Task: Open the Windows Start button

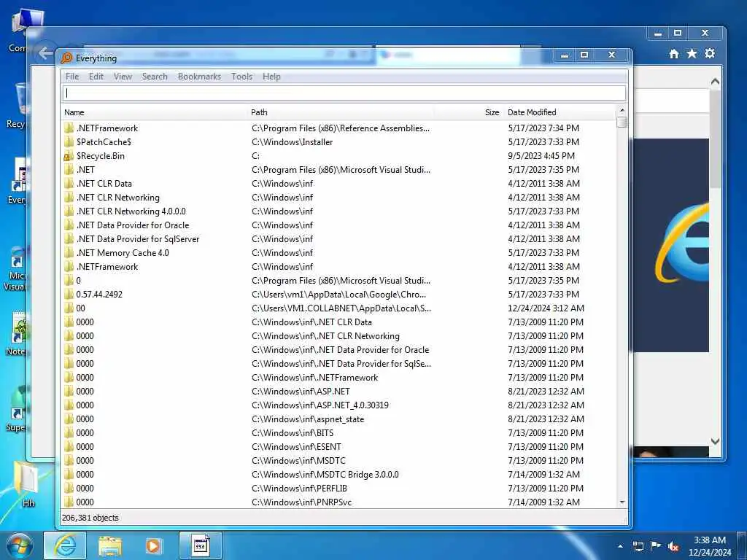Action: [x=20, y=546]
